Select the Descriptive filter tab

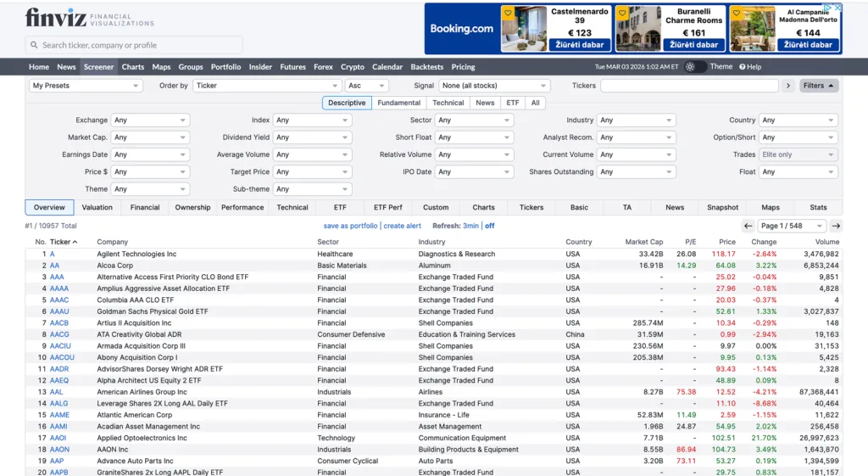[347, 103]
